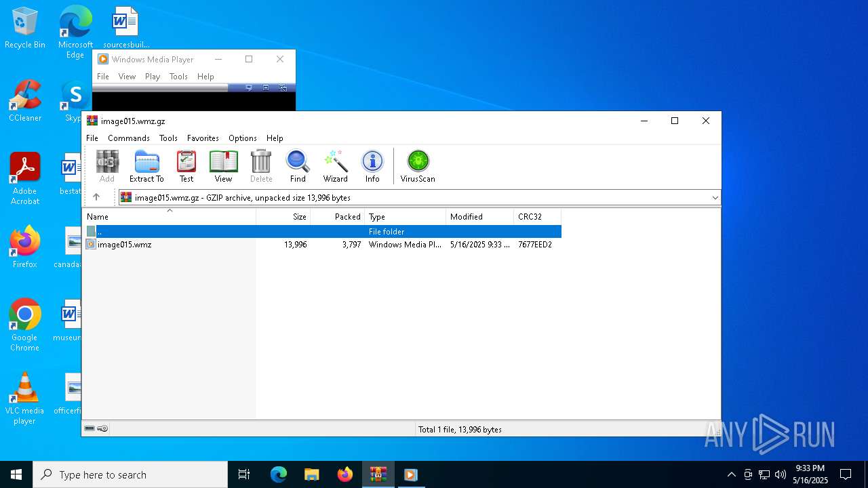This screenshot has height=488, width=868.
Task: Click the CRC32 value 7677EED2
Action: pos(535,245)
